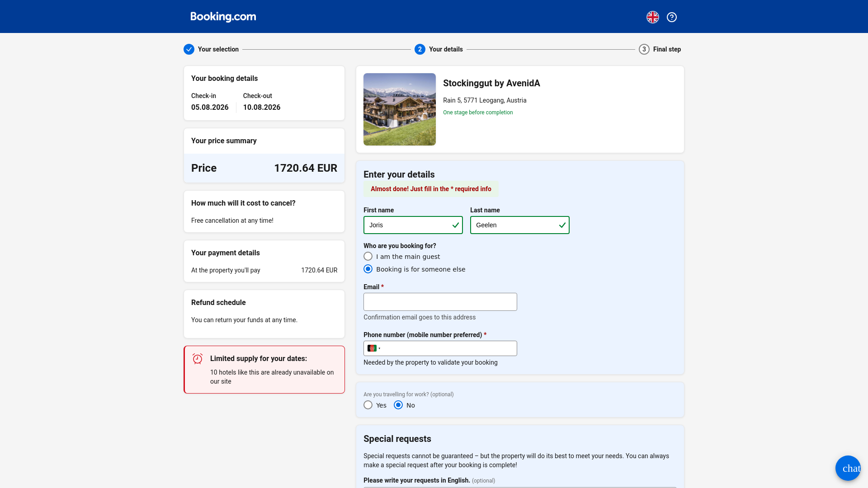The height and width of the screenshot is (488, 868).
Task: Click the Your price summary heading
Action: point(224,141)
